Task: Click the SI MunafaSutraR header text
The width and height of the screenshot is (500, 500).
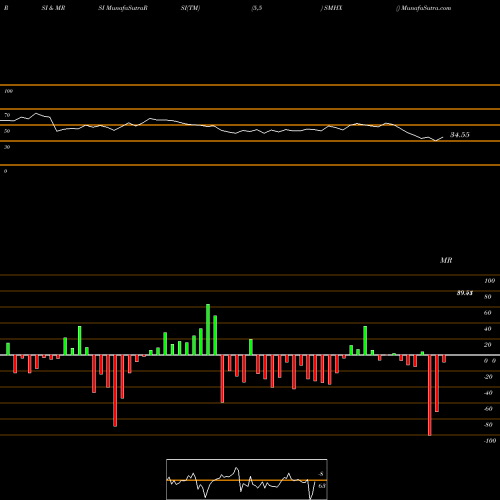Action: 123,8
